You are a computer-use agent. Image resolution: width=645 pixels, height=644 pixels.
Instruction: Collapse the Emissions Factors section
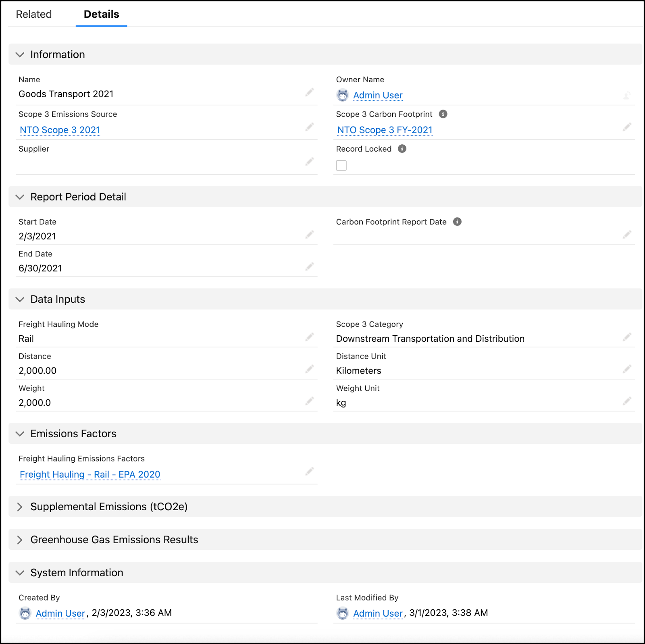pos(20,434)
